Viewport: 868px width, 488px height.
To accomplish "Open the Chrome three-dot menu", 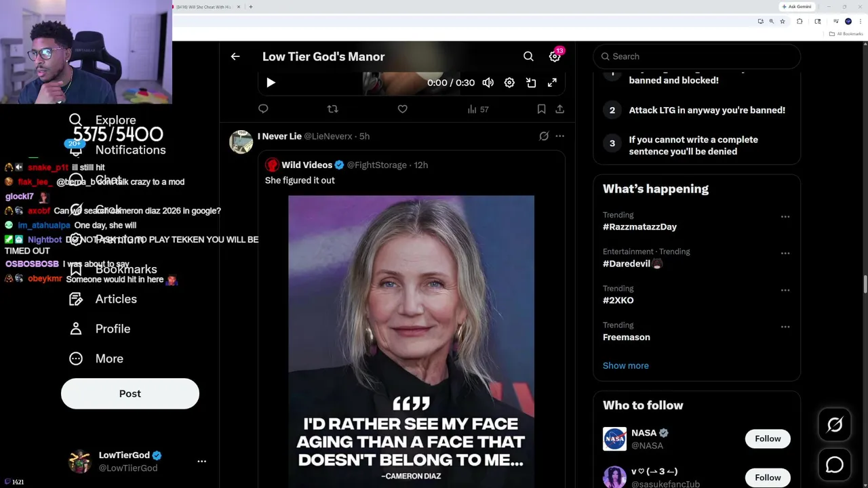I will pos(860,22).
